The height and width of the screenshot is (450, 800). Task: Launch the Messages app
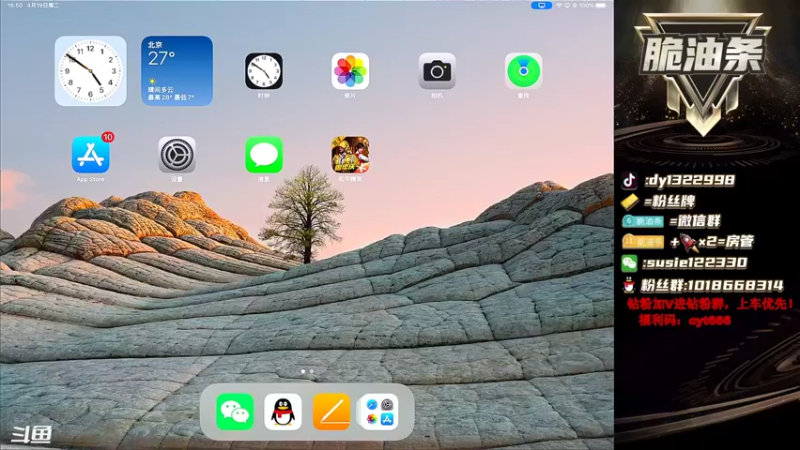pos(264,155)
